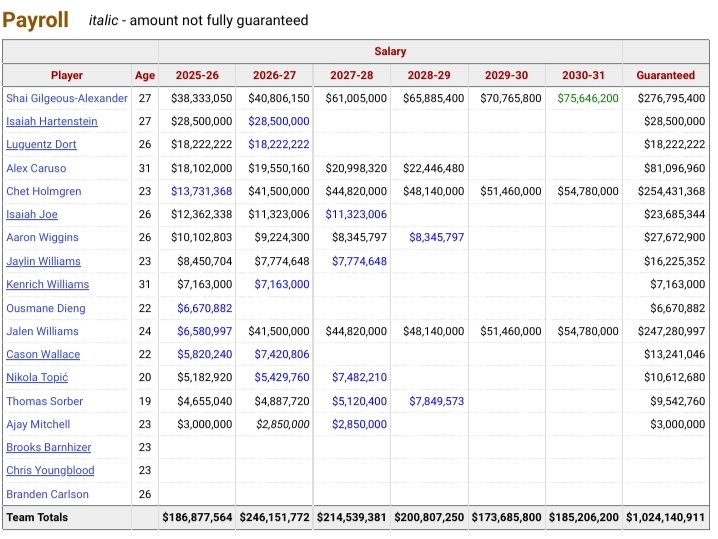Viewport: 718px width, 539px height.
Task: Sort by 2029-30 salary column
Action: 506,75
